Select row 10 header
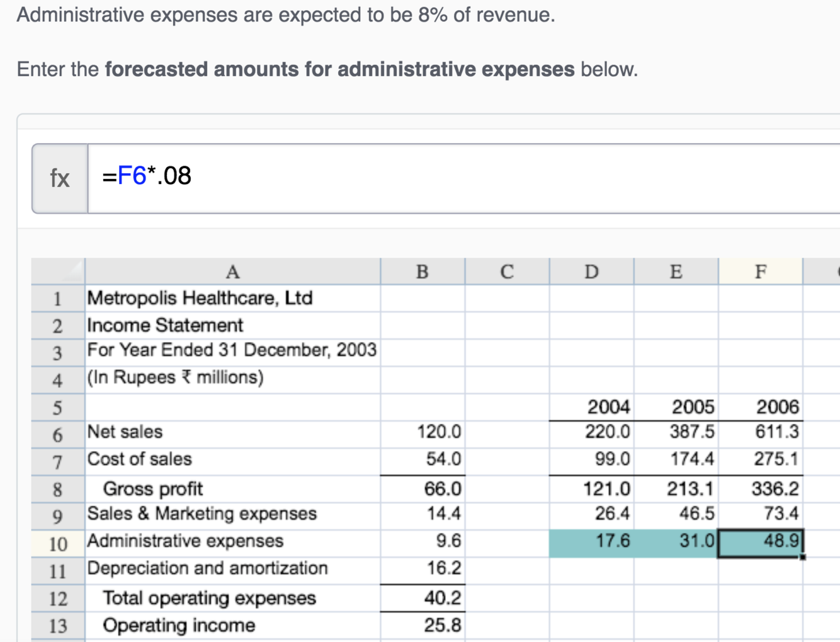This screenshot has width=840, height=642. [x=58, y=544]
